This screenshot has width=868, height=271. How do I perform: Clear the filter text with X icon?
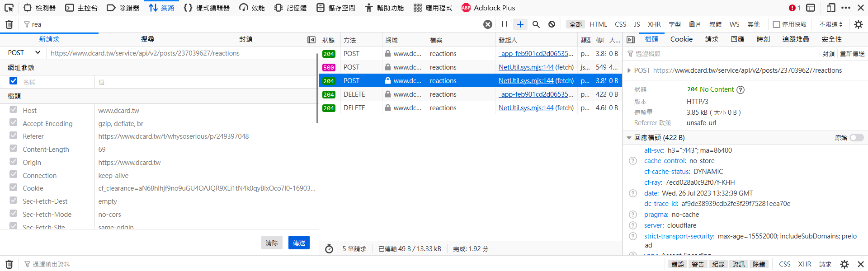click(x=488, y=24)
